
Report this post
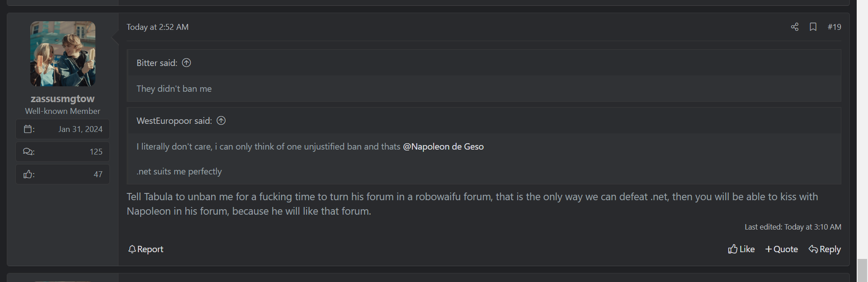pyautogui.click(x=146, y=249)
